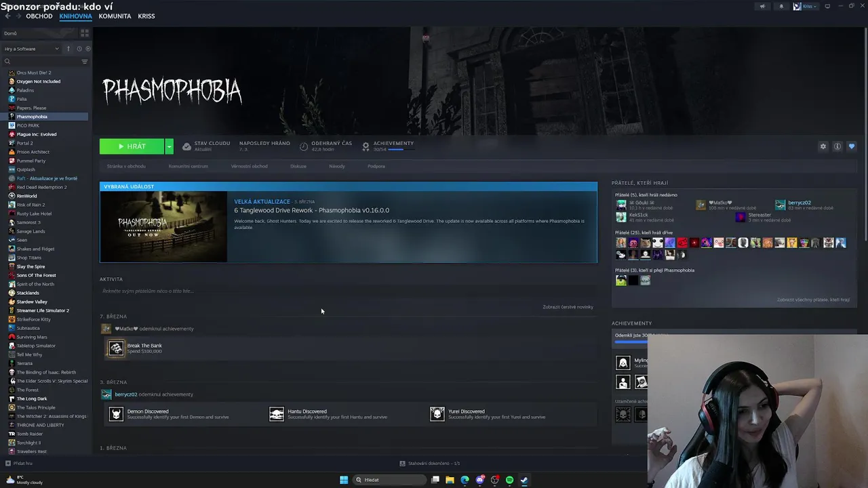Image resolution: width=868 pixels, height=488 pixels.
Task: Open game settings gear icon
Action: tap(823, 146)
